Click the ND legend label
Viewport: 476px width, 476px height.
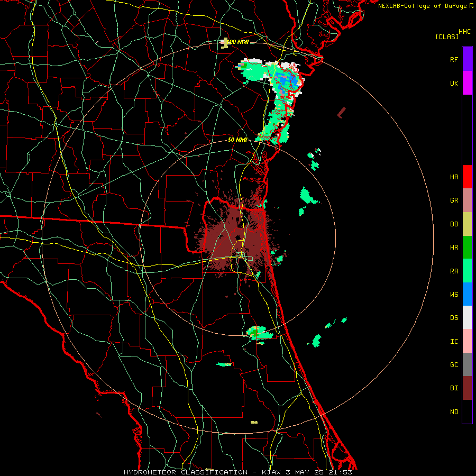click(454, 411)
